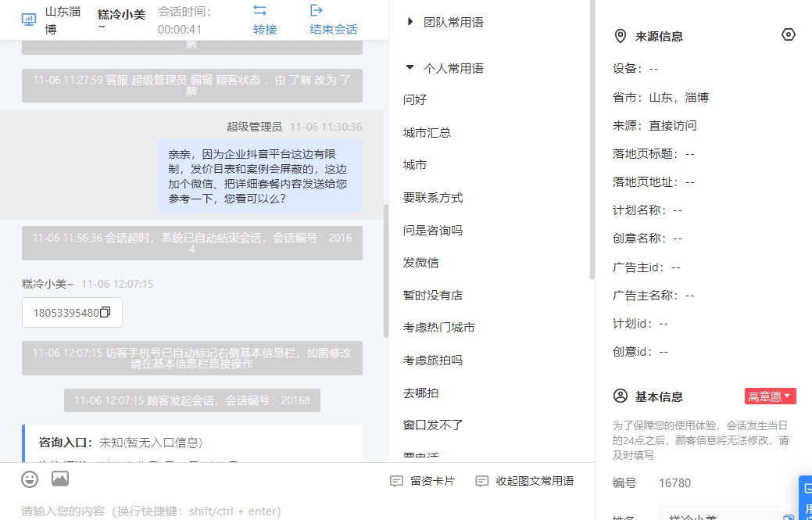This screenshot has width=812, height=520.
Task: Click the 超级管理员 message bubble about 微信
Action: click(x=260, y=176)
